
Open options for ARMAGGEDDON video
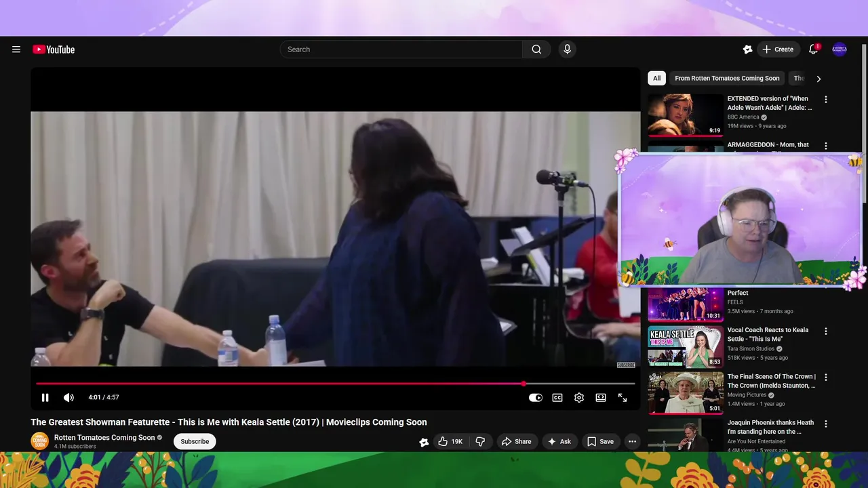825,146
